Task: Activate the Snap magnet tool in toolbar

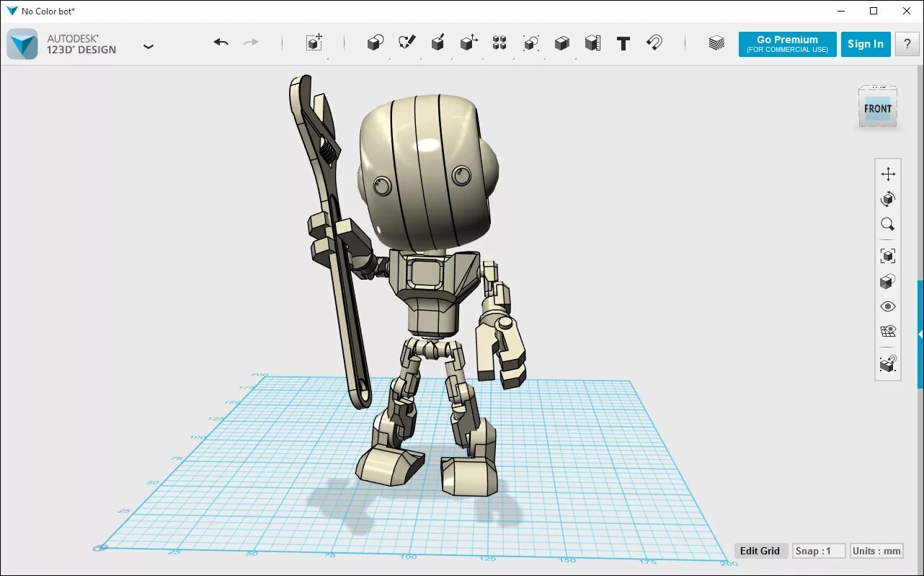Action: click(x=654, y=43)
